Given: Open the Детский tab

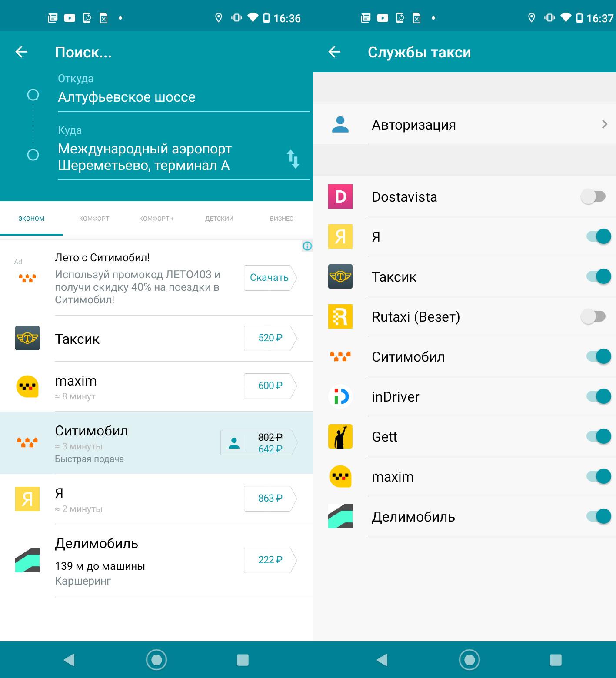Looking at the screenshot, I should click(219, 219).
